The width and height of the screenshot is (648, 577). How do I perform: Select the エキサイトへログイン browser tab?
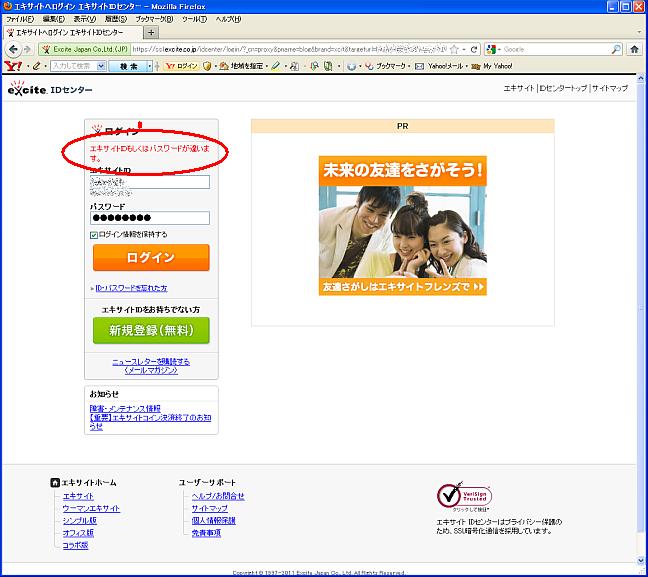pyautogui.click(x=72, y=32)
